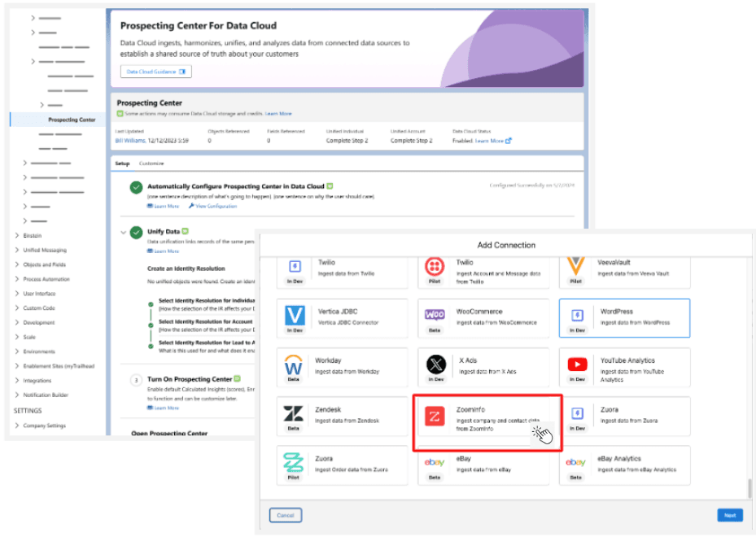This screenshot has height=537, width=756.
Task: Click 'Complete Step 2' under Unified Account
Action: click(411, 141)
